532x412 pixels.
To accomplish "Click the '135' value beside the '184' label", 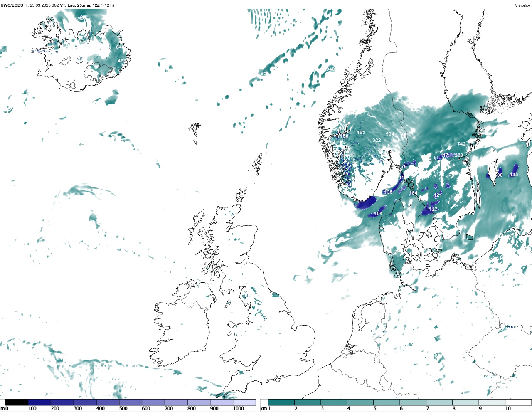I will click(389, 192).
